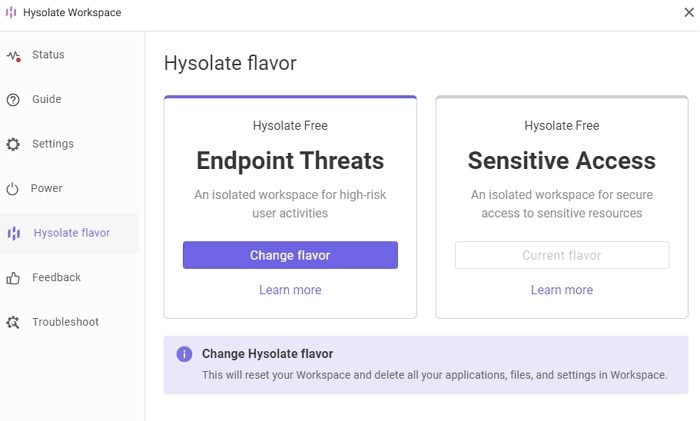This screenshot has height=421, width=700.
Task: Click the Status heartbeat icon
Action: point(13,56)
